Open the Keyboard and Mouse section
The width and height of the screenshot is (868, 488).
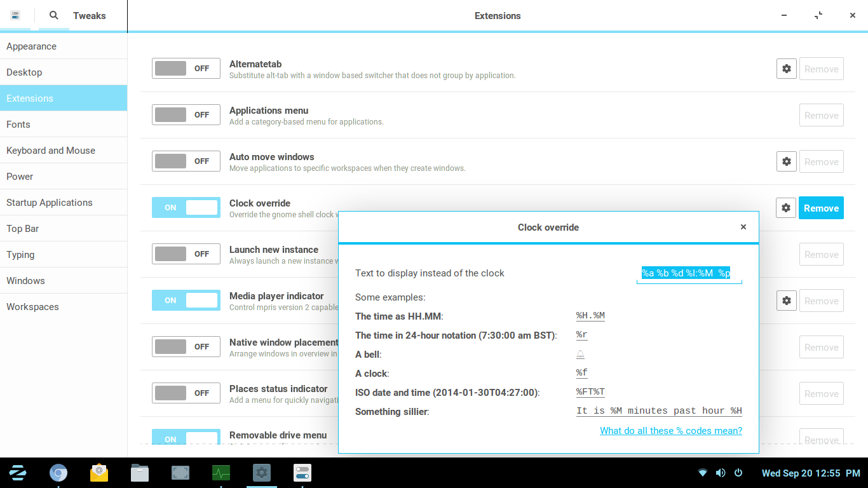51,151
